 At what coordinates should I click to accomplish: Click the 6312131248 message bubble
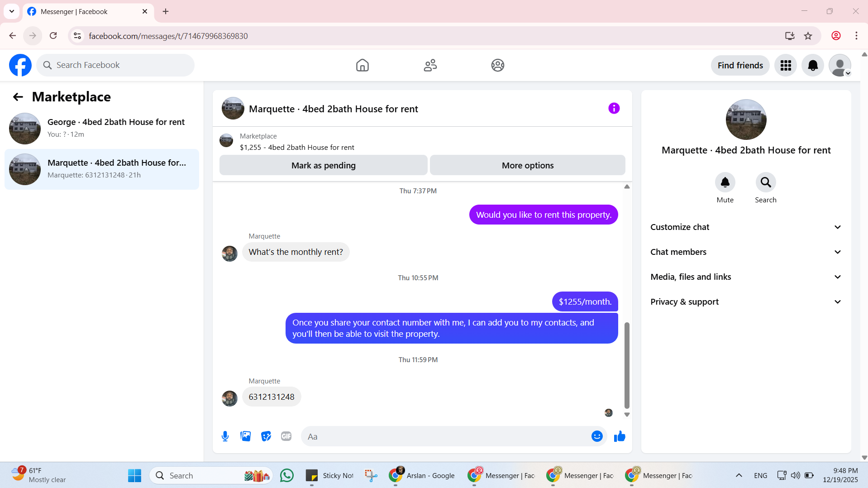click(x=272, y=397)
